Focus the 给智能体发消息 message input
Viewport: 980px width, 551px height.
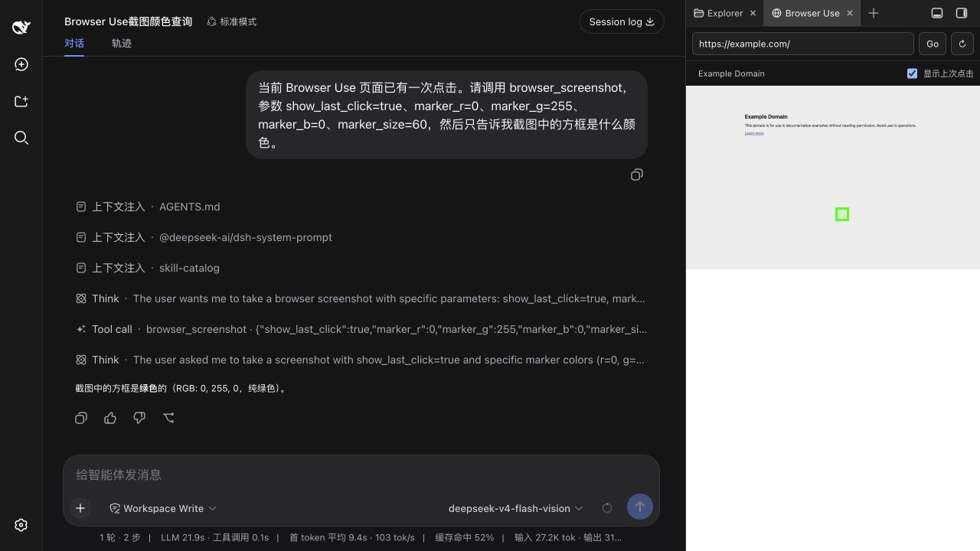point(361,474)
